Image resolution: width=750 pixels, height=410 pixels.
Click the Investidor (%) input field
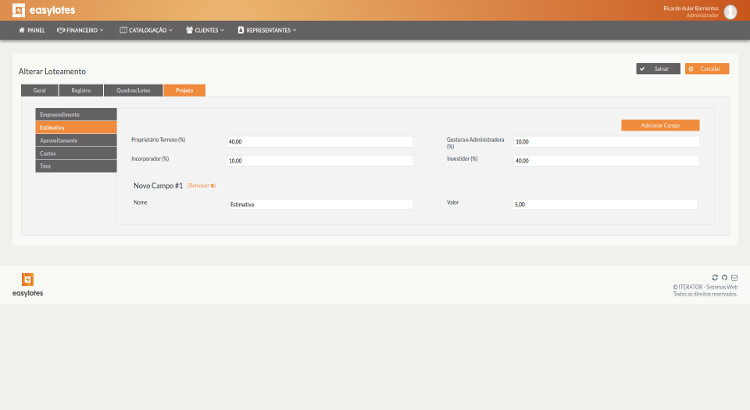(x=607, y=161)
